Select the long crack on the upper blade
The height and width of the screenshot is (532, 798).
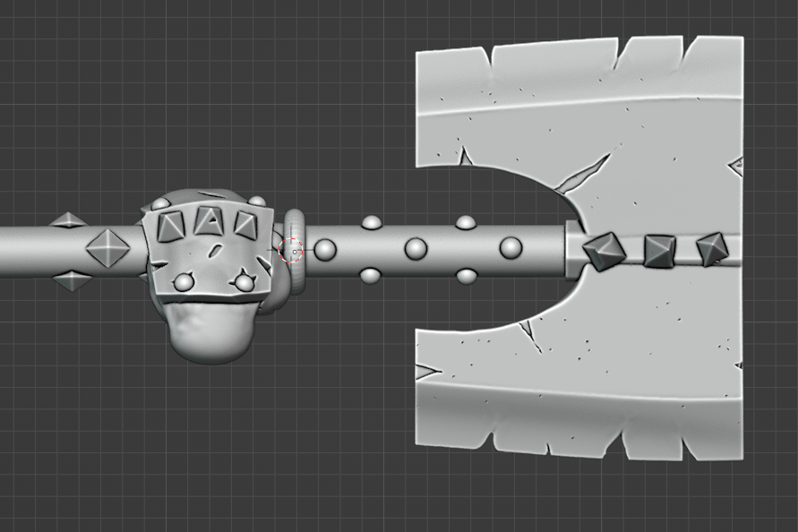[x=581, y=175]
